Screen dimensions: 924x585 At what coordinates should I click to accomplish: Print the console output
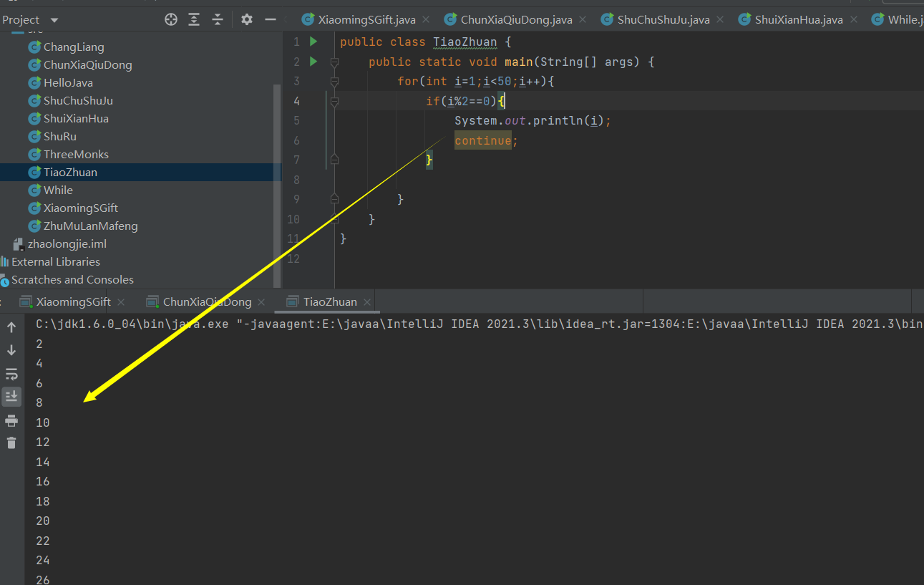tap(11, 420)
